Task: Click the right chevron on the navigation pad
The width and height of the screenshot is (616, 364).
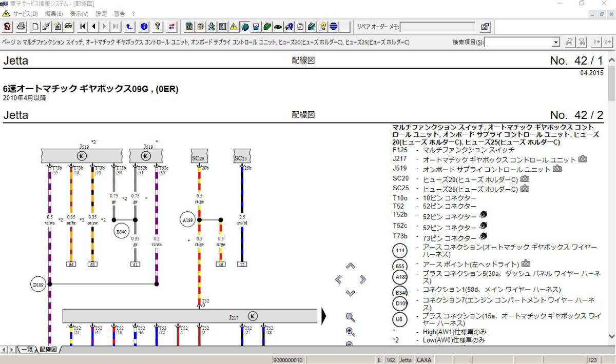Action: click(x=362, y=278)
